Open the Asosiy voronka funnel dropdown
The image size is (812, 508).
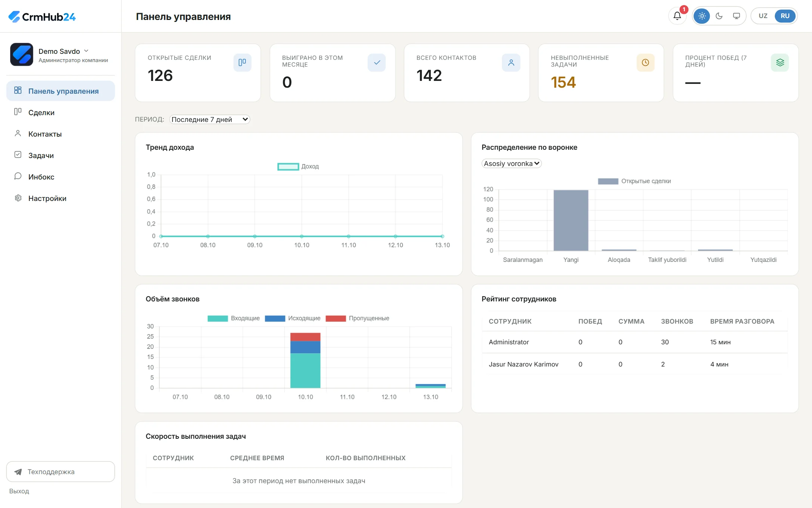[511, 163]
